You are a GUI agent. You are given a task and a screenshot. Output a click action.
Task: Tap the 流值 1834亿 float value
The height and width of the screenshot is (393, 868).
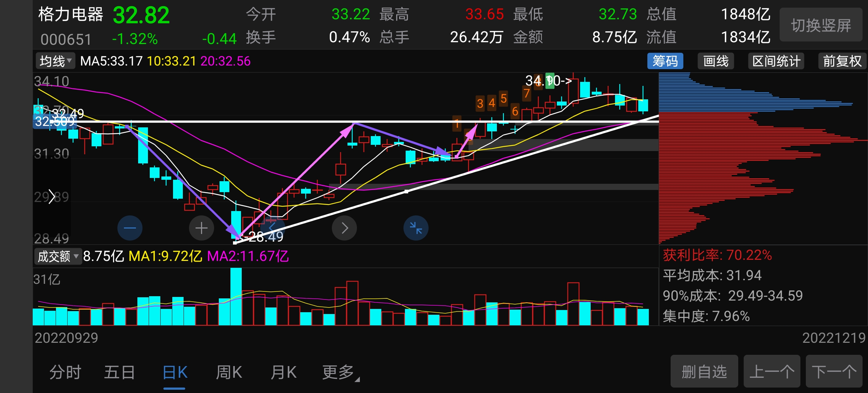[746, 37]
